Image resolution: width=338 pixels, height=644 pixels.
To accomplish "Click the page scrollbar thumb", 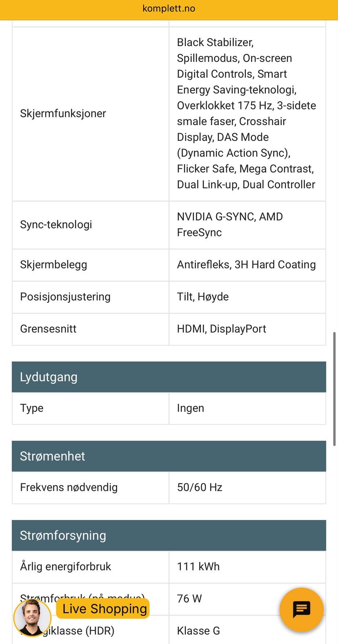I will 334,389.
